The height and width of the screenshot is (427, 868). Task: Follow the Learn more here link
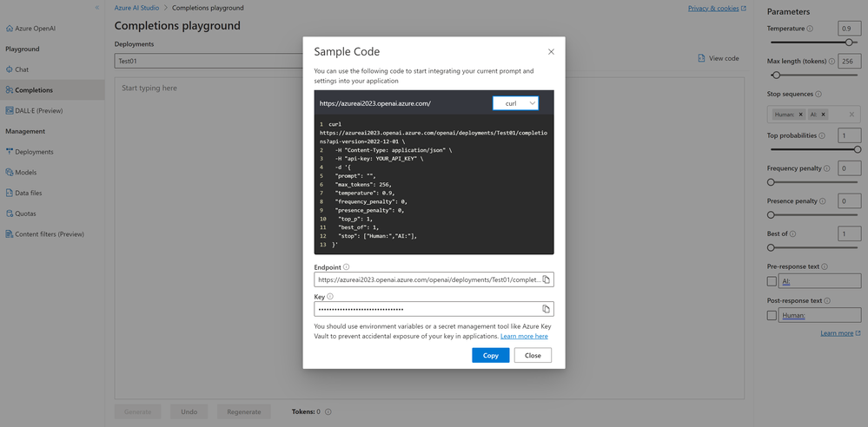coord(524,336)
